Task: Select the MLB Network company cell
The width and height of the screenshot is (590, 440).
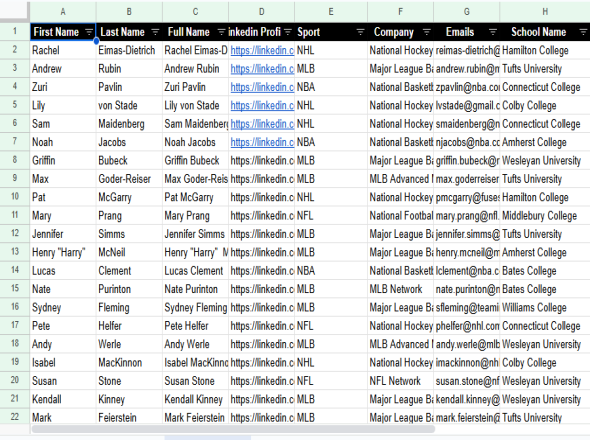Action: [400, 289]
